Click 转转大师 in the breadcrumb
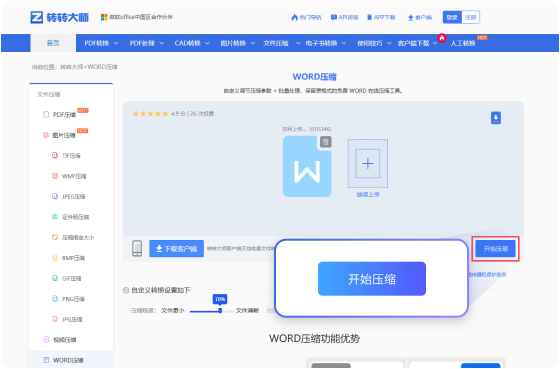 (x=71, y=67)
